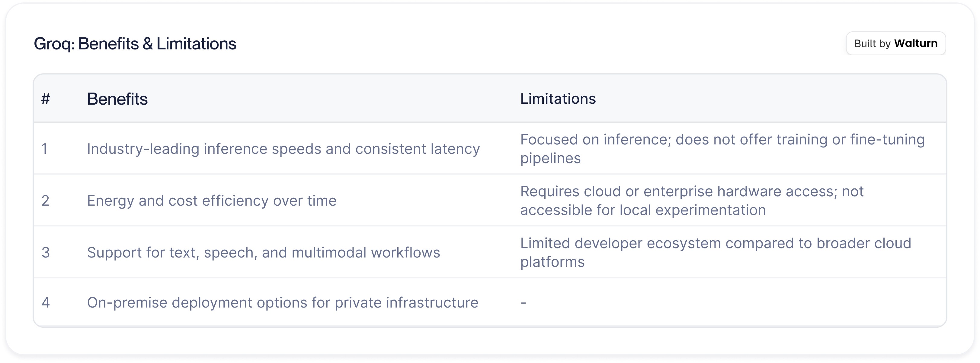Click On-premise deployment options benefit
This screenshot has height=363, width=980.
283,303
